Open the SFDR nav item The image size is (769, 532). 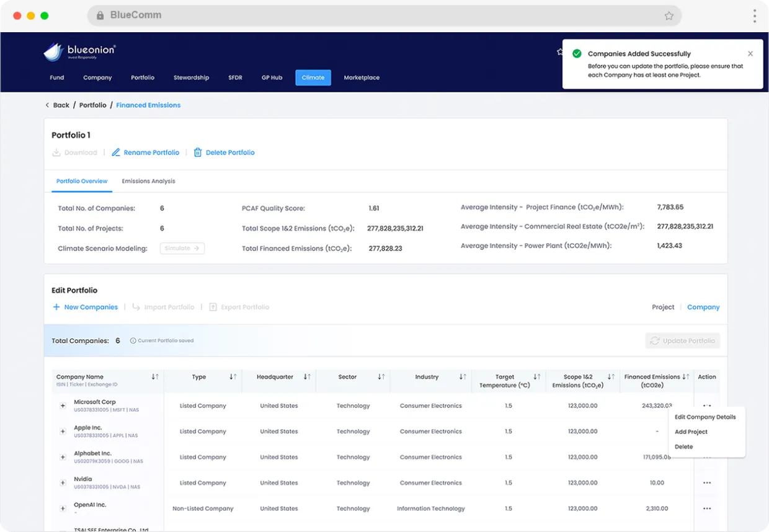[235, 78]
